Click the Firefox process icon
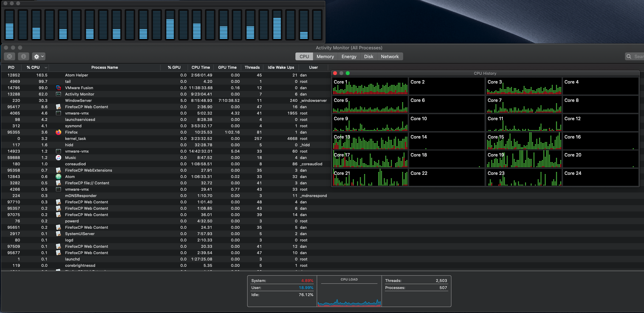Image resolution: width=644 pixels, height=313 pixels. (x=58, y=132)
